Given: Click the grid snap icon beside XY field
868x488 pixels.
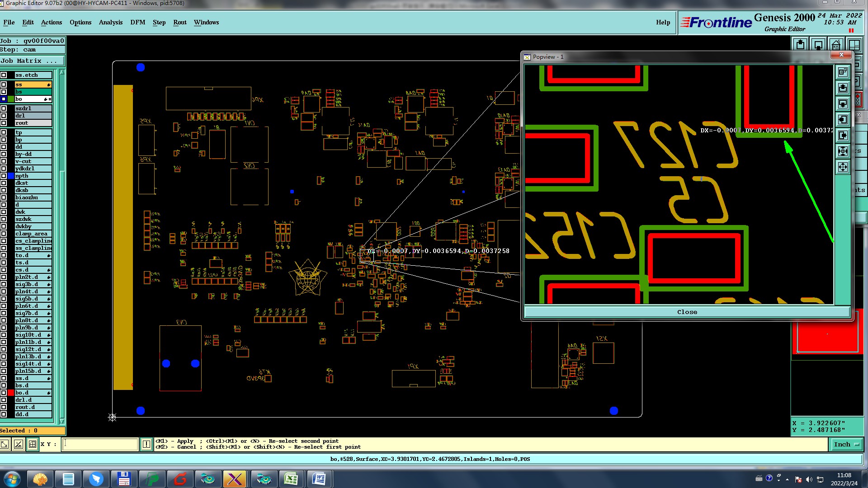Looking at the screenshot, I should (33, 444).
